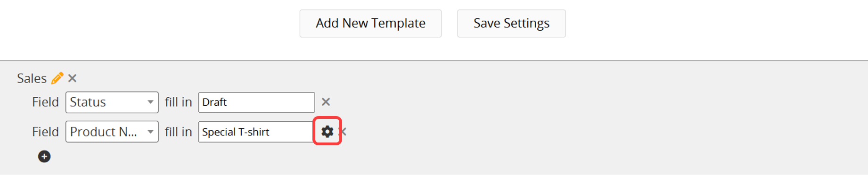Viewport: 868px width, 176px height.
Task: Click the fill in label next to Draft
Action: [179, 102]
